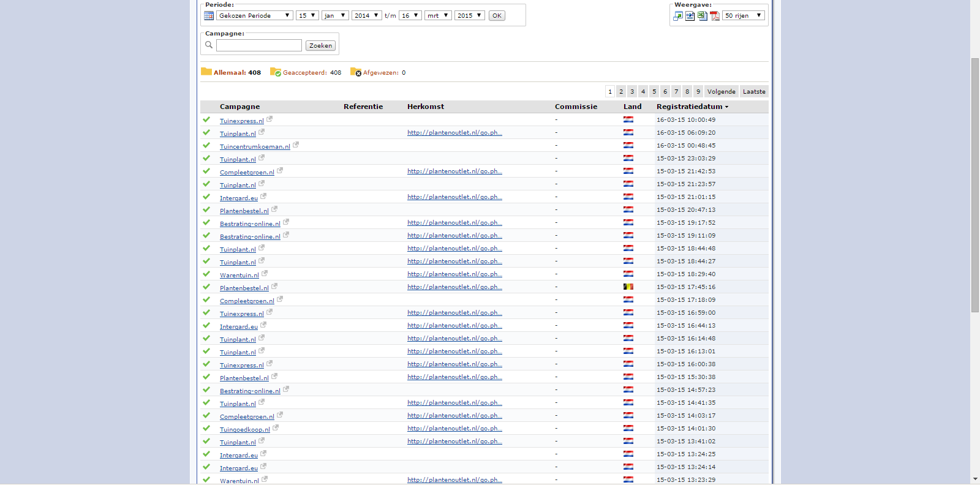Viewport: 980px width, 485px height.
Task: Open the start day dropdown showing 15
Action: 307,15
